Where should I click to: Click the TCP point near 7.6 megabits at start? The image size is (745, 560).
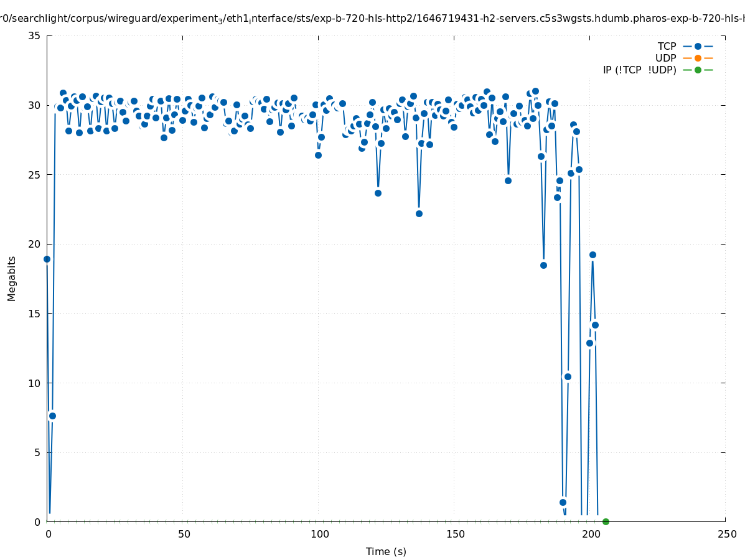52,416
